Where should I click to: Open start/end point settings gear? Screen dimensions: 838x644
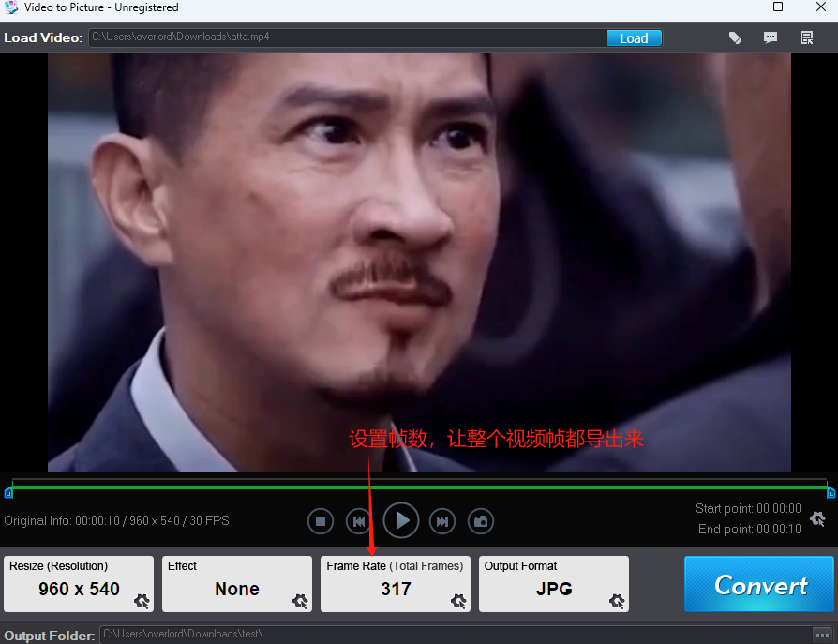[x=817, y=518]
